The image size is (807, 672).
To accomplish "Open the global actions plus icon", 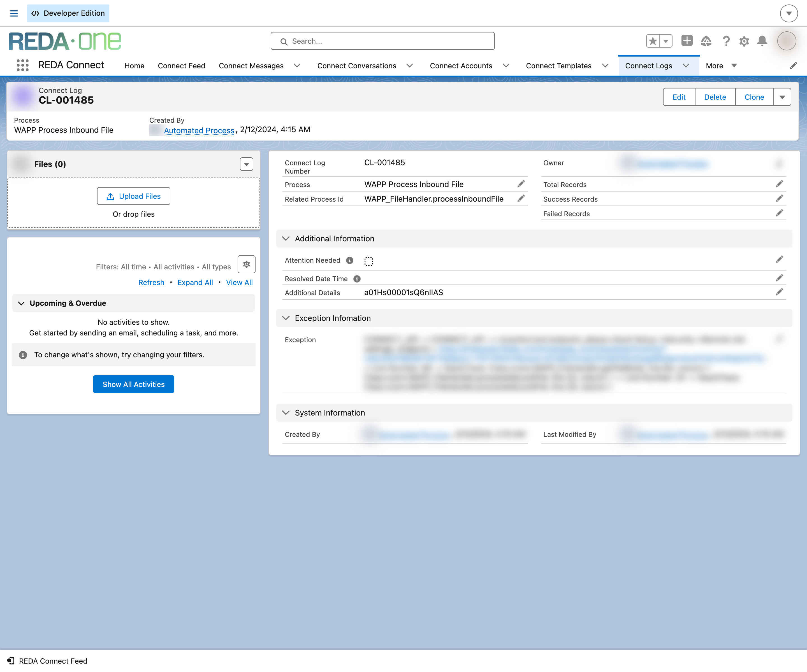I will point(687,41).
